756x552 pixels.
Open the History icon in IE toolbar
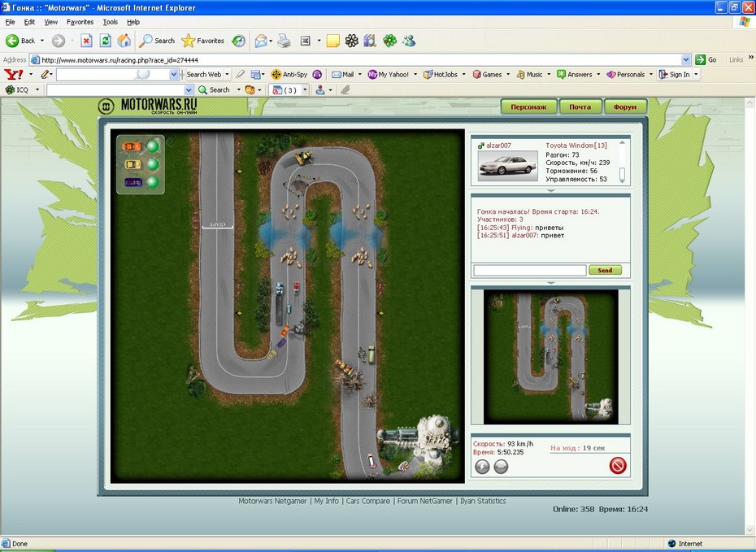coord(239,41)
